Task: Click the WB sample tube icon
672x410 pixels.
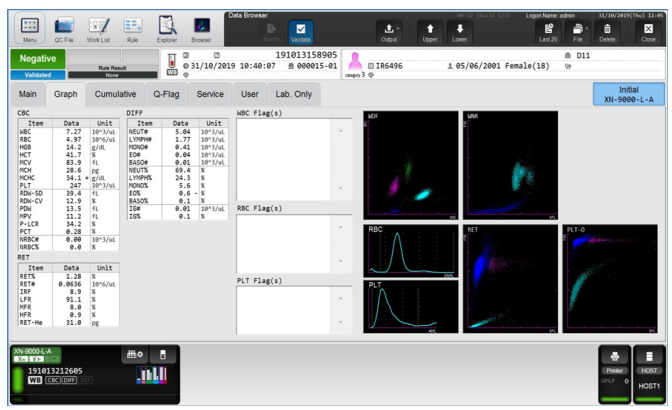Action: click(172, 64)
